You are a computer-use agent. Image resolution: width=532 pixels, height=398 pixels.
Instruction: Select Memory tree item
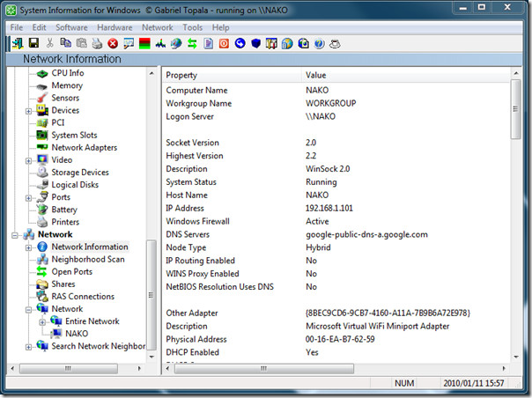coord(67,85)
